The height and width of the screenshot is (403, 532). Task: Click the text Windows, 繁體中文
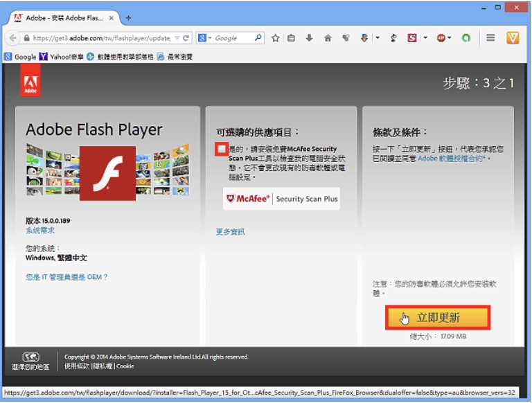(x=56, y=258)
